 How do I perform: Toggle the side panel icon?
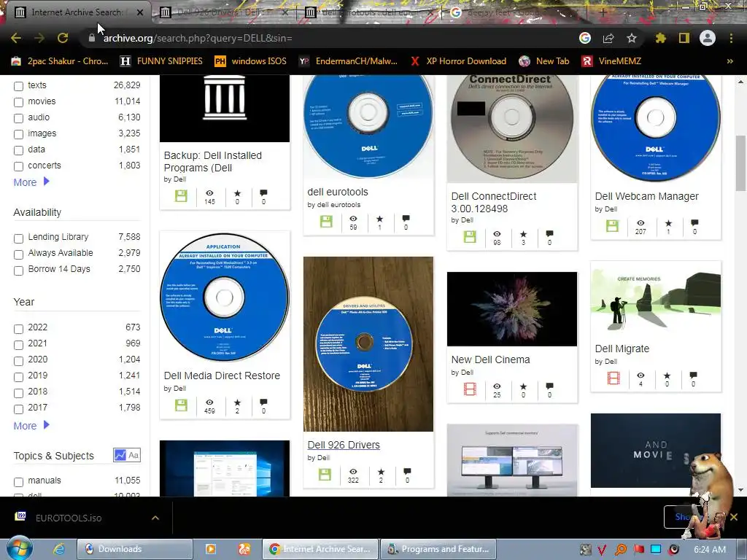pyautogui.click(x=684, y=38)
